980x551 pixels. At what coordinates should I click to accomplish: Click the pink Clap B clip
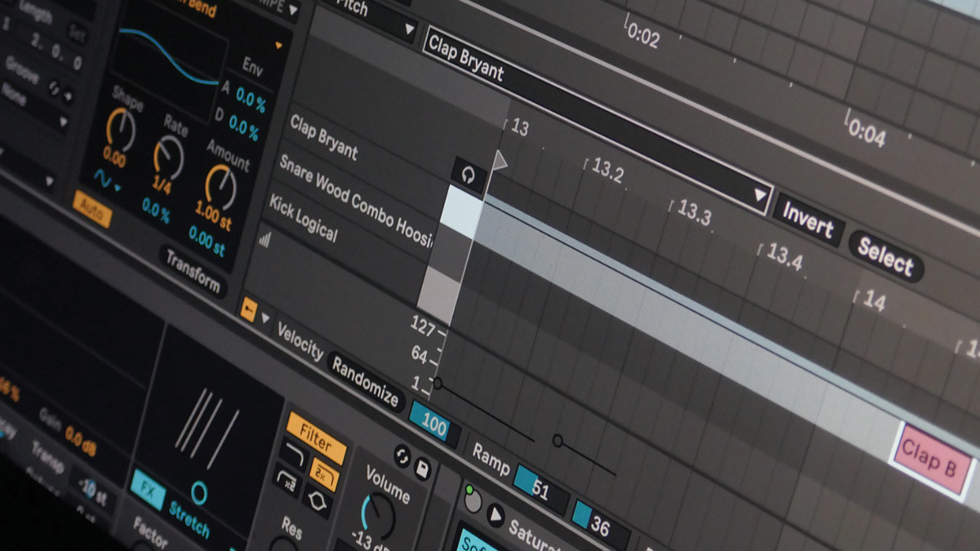[932, 461]
